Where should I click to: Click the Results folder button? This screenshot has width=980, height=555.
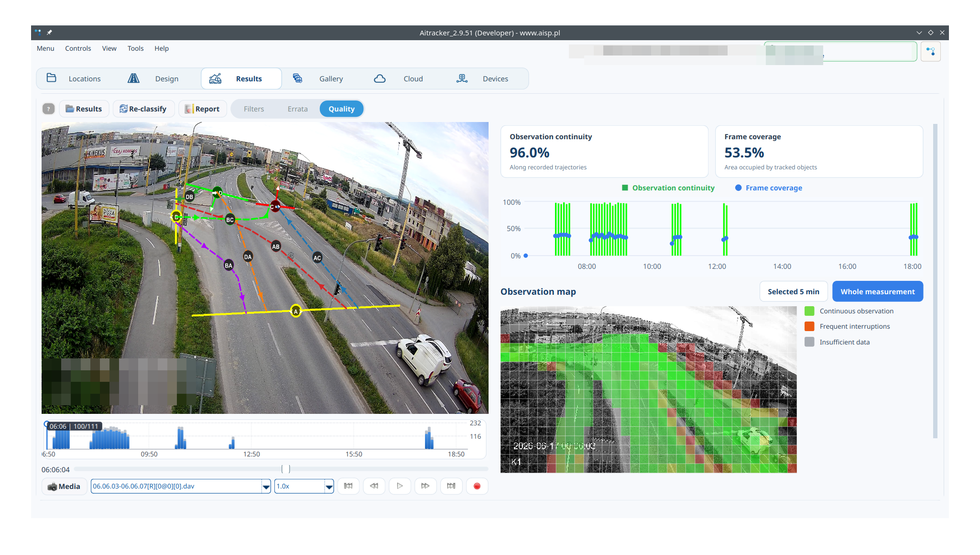pyautogui.click(x=84, y=109)
